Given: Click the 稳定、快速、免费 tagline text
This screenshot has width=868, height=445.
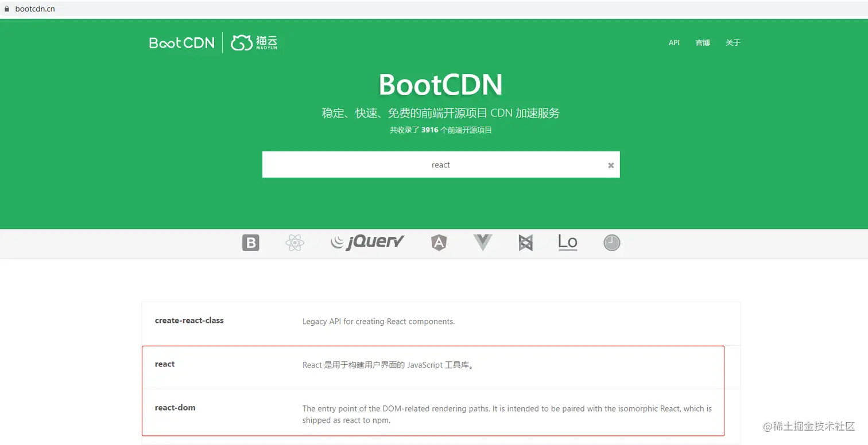Looking at the screenshot, I should click(441, 113).
